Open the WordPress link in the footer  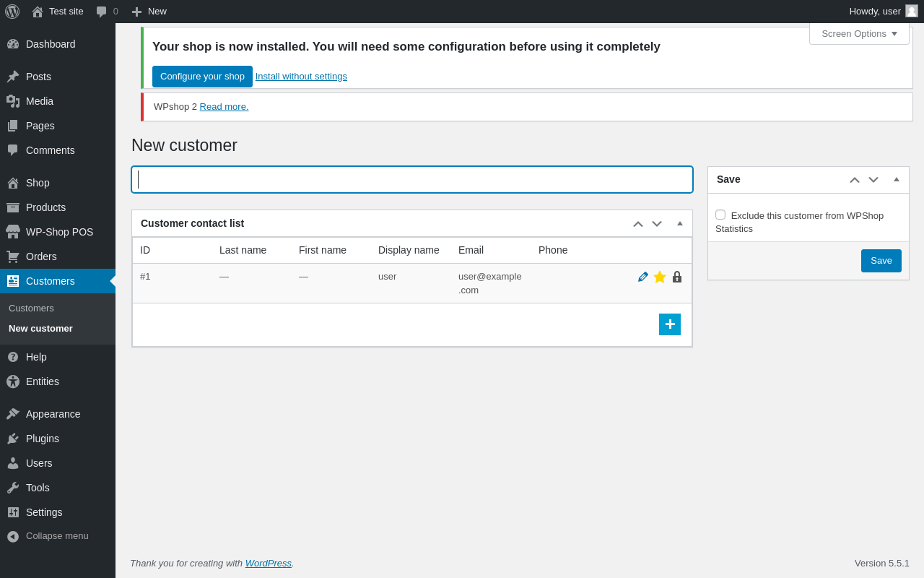coord(269,564)
